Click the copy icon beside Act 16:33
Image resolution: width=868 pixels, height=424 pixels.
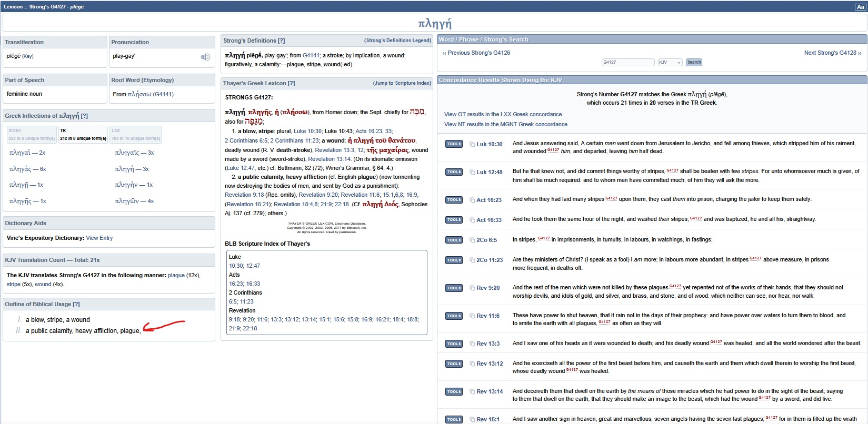472,220
